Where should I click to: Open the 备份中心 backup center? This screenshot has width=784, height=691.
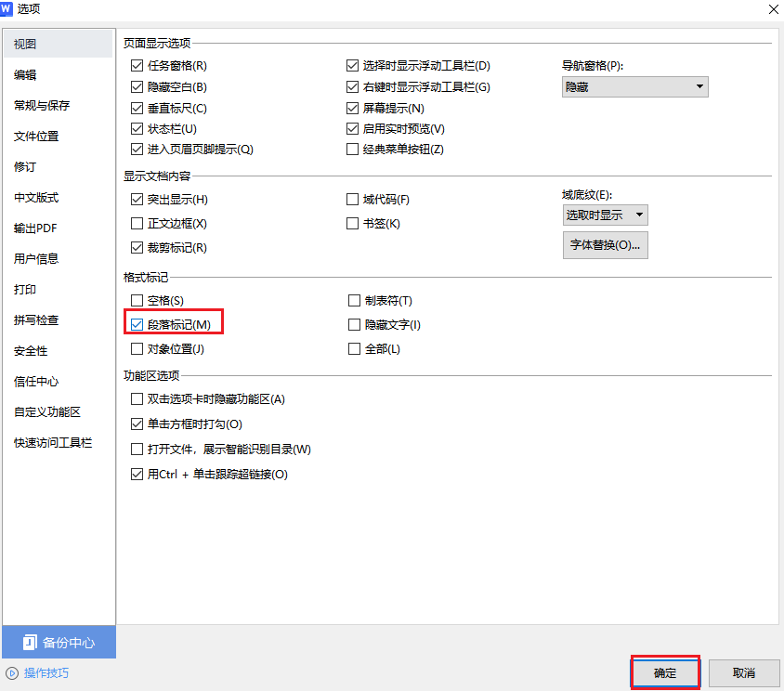tap(58, 642)
